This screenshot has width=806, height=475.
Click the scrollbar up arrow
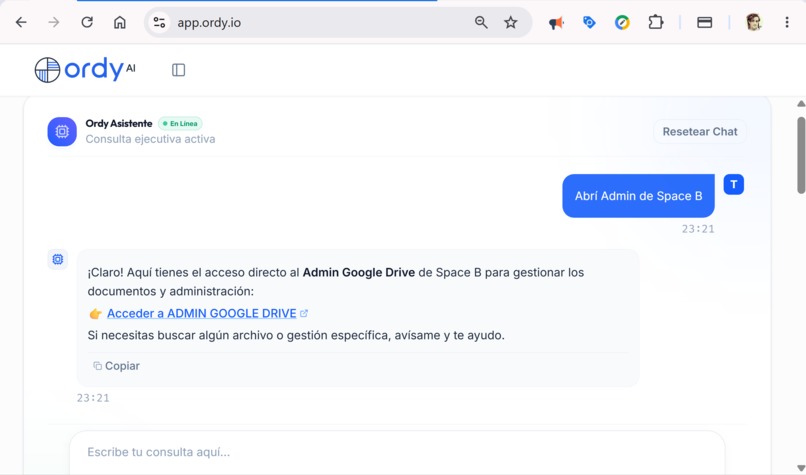pyautogui.click(x=801, y=104)
